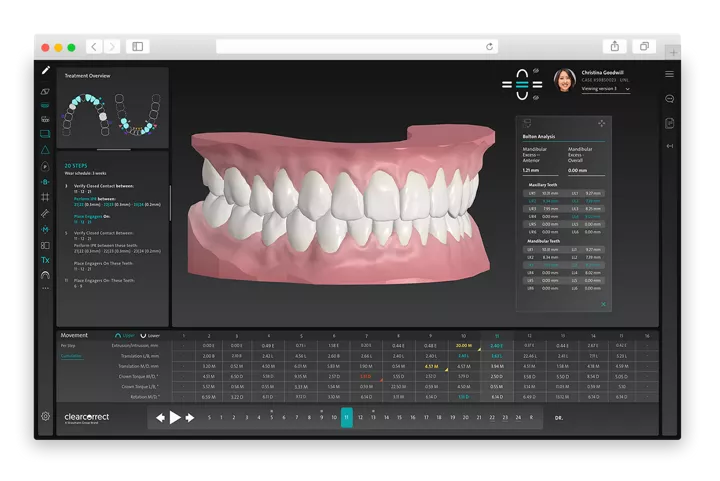The width and height of the screenshot is (720, 481).
Task: Open the document notes icon on right
Action: click(669, 123)
